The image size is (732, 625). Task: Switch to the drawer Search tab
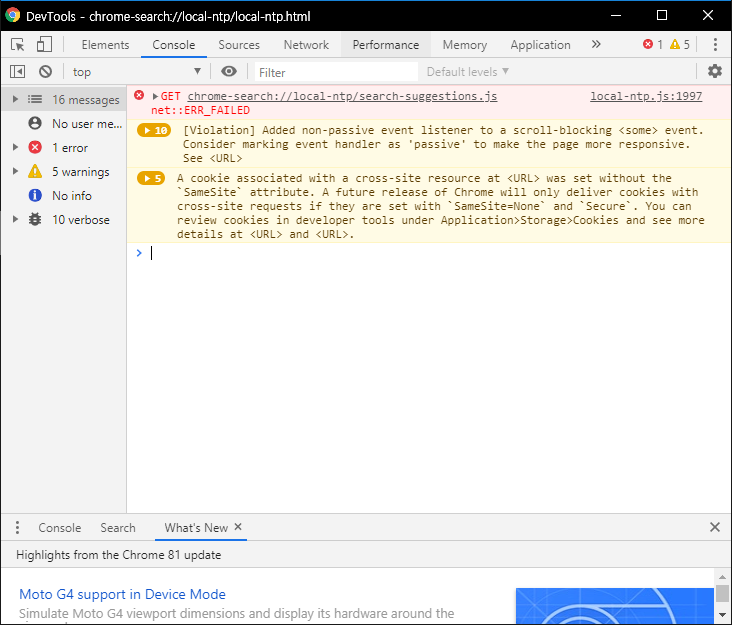(118, 528)
